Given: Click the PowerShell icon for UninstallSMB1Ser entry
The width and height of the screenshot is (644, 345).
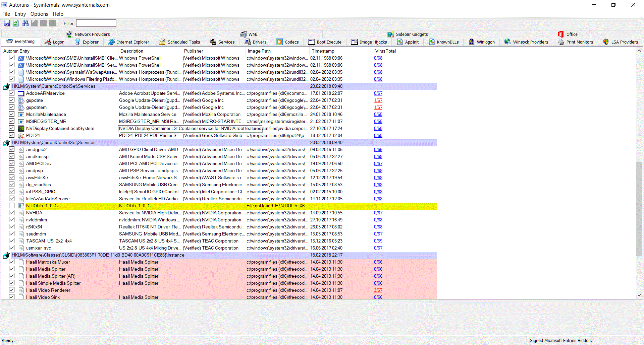Looking at the screenshot, I should click(21, 65).
